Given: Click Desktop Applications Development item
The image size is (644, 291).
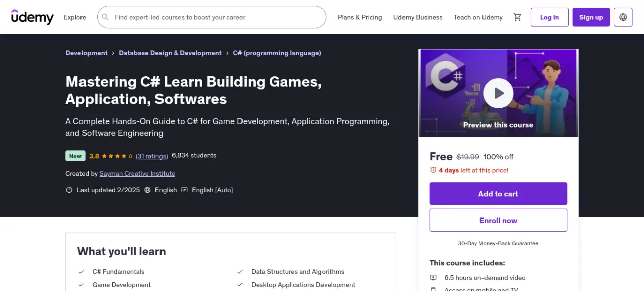Looking at the screenshot, I should [303, 285].
